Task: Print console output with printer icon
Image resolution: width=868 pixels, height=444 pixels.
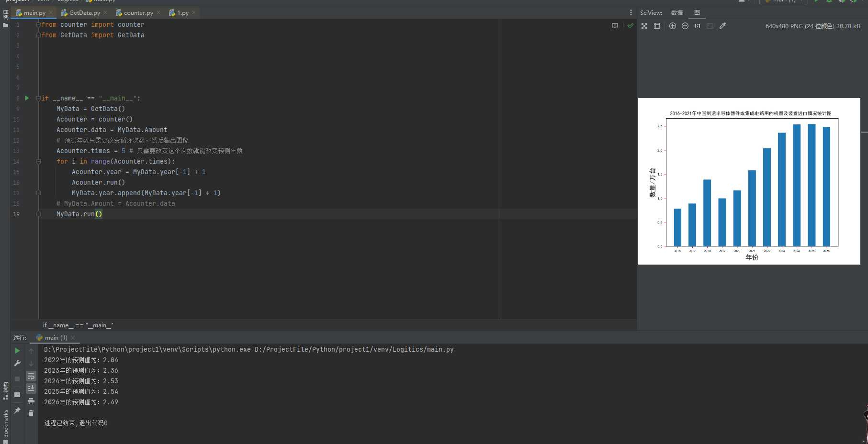Action: coord(31,401)
